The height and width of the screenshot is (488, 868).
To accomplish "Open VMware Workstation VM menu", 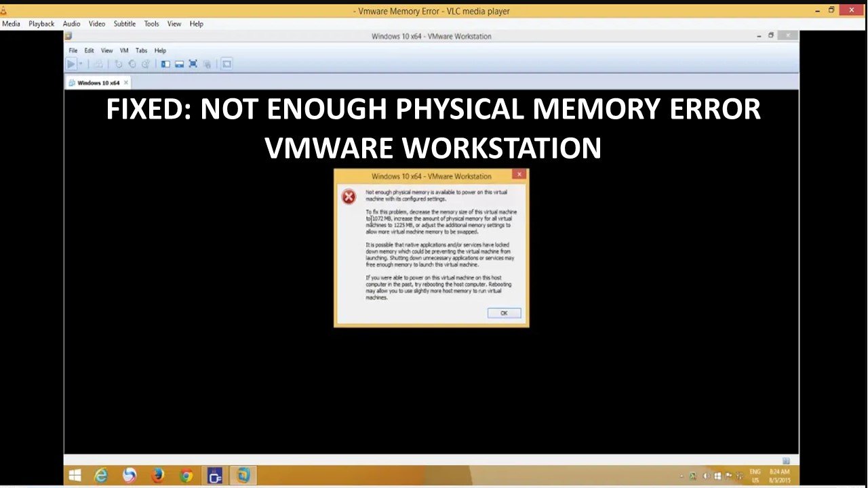I will (124, 51).
